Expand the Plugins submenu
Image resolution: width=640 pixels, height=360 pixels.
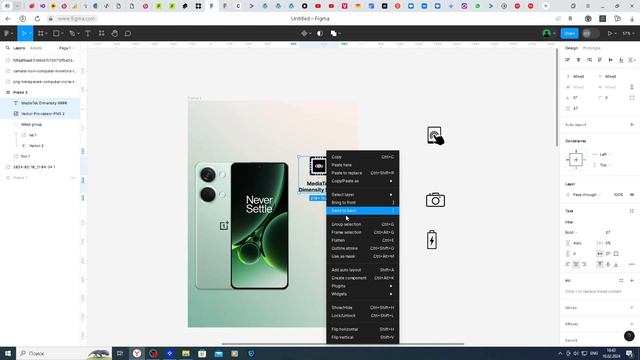pos(362,286)
